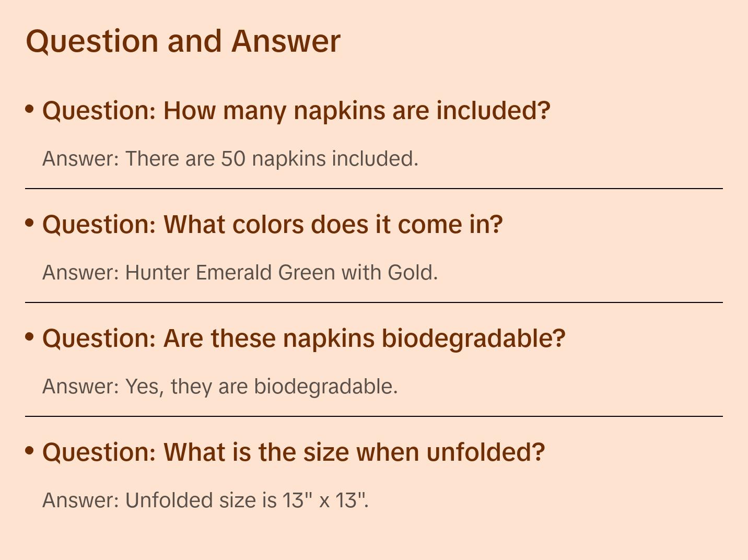Click the divider line below the colors answer
Screen dimensions: 748x560
coord(374,302)
